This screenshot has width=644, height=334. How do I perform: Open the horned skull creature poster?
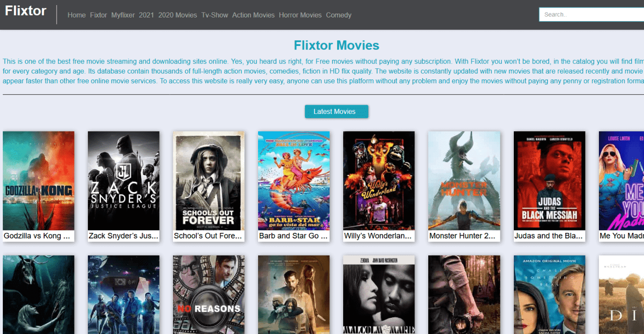(39, 294)
